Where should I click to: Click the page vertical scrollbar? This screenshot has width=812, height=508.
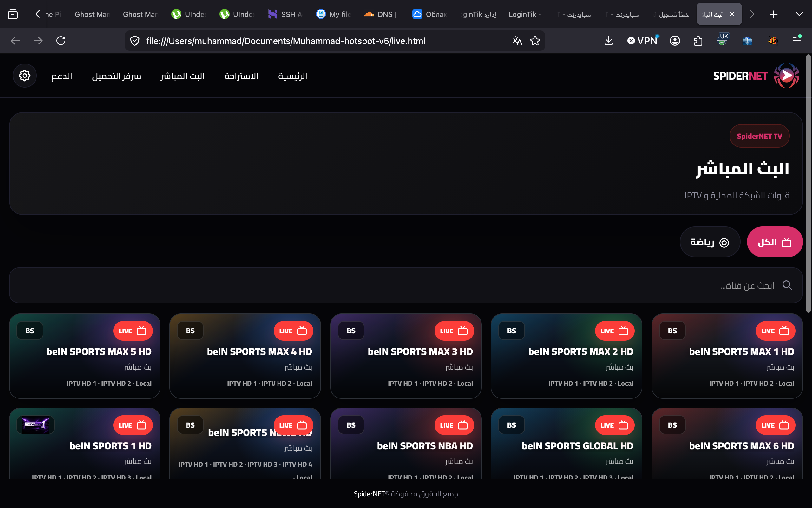pyautogui.click(x=808, y=184)
